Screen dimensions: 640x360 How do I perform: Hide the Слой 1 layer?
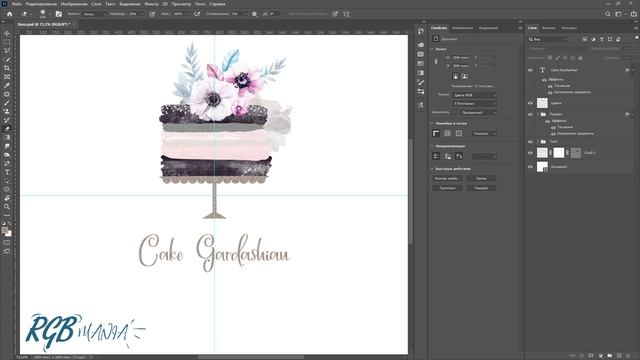click(530, 153)
